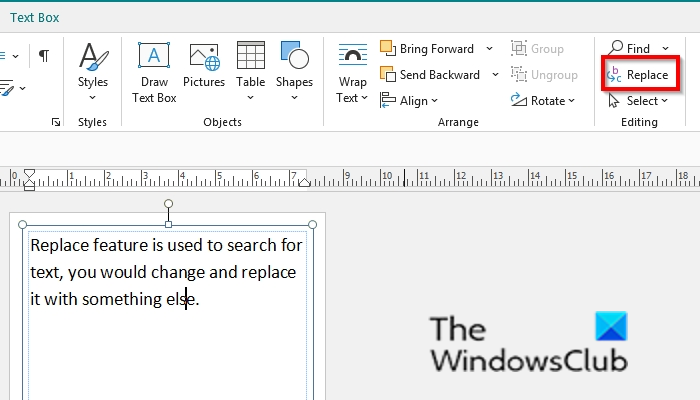
Task: Click the text box rotation handle
Action: tap(168, 204)
